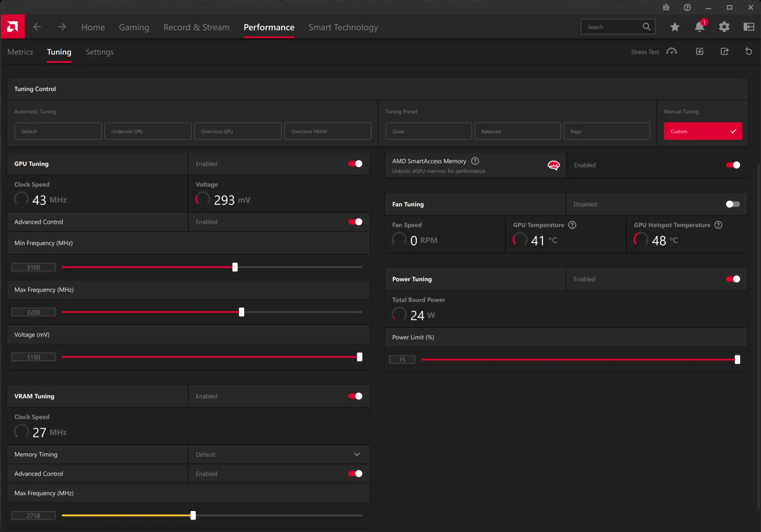Select Undervolt GPU option

(x=148, y=131)
